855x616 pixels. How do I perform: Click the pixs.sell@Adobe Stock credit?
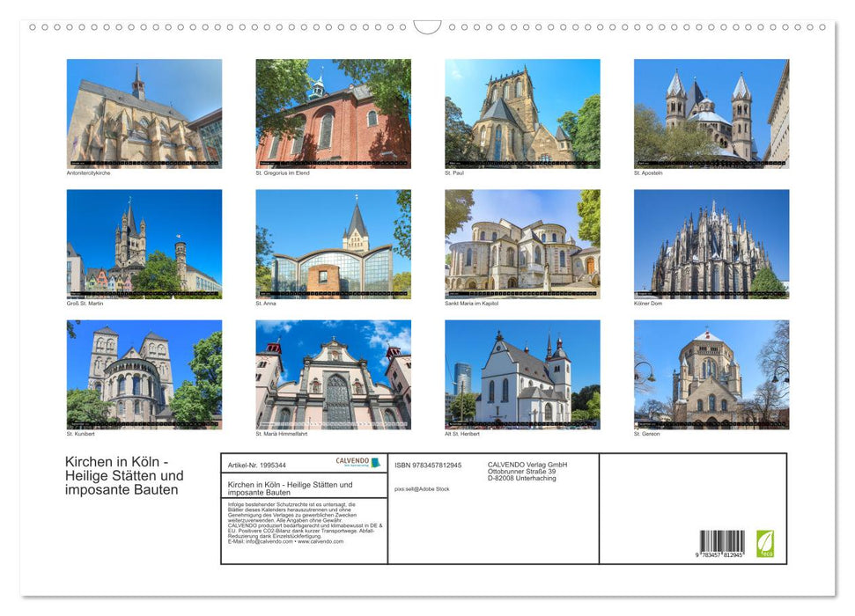[422, 488]
